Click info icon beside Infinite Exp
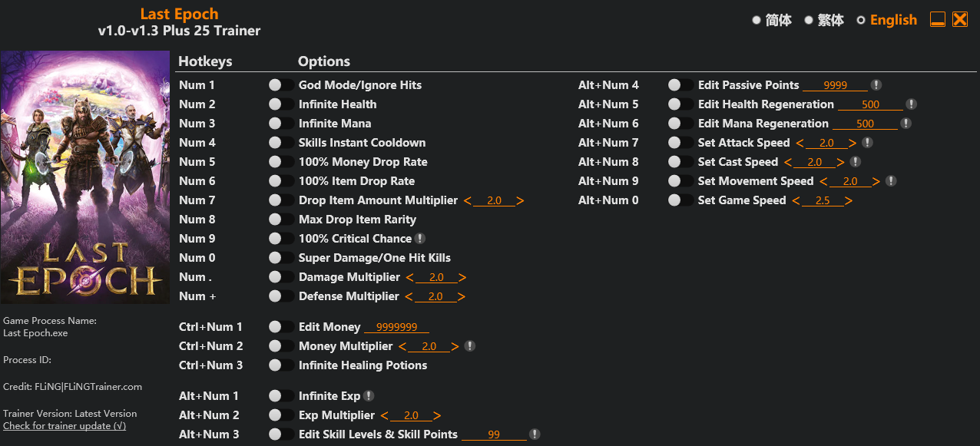Image resolution: width=980 pixels, height=446 pixels. coord(369,396)
